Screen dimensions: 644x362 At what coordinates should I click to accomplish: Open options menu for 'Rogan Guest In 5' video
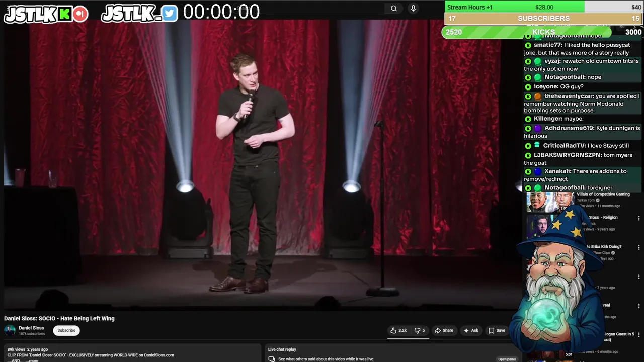[x=639, y=335]
